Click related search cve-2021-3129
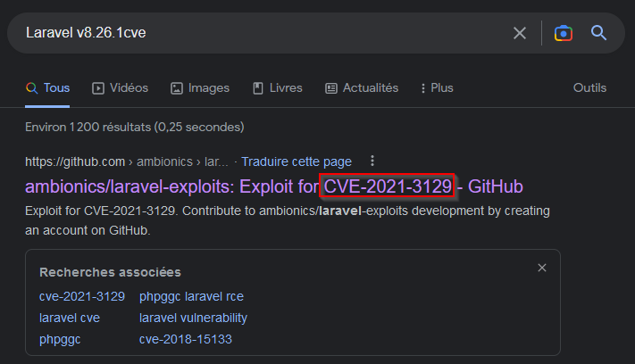This screenshot has width=635, height=364. [x=82, y=296]
